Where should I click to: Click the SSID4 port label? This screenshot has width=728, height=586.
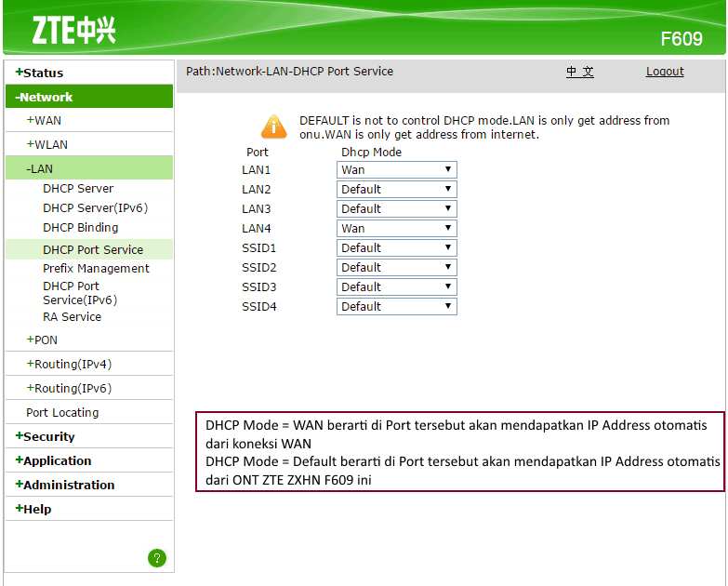tap(259, 306)
